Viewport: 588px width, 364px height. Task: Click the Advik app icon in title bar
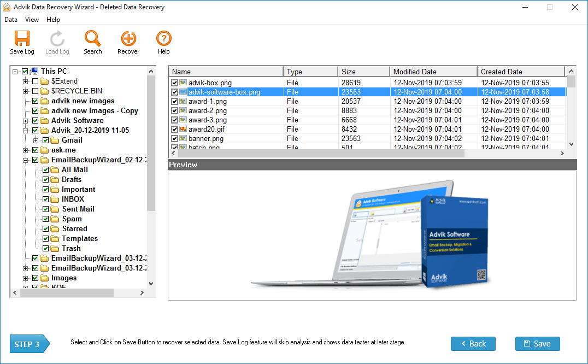pyautogui.click(x=7, y=7)
